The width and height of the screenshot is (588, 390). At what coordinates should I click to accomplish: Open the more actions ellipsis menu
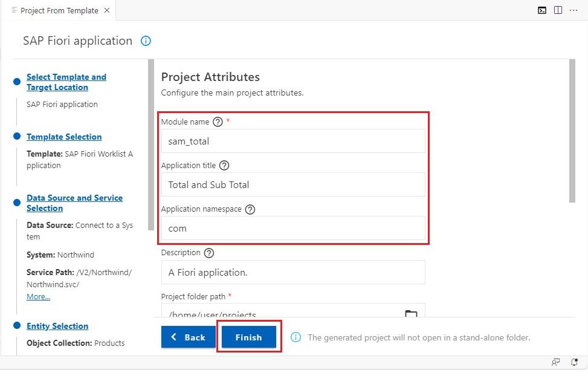[573, 10]
